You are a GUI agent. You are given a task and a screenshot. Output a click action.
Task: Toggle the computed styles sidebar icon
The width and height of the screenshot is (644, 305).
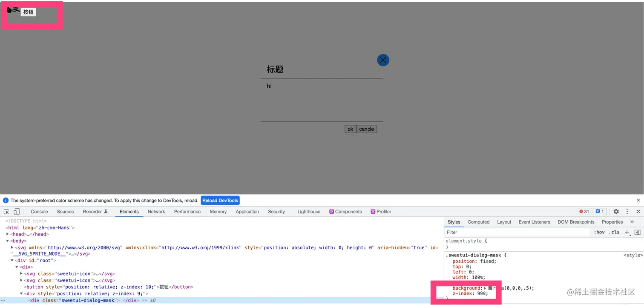click(637, 232)
